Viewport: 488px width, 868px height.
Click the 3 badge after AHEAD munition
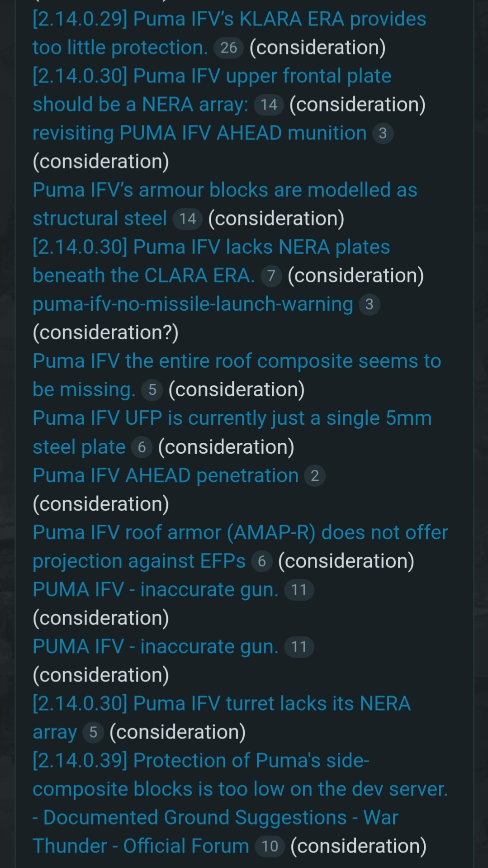tap(383, 133)
